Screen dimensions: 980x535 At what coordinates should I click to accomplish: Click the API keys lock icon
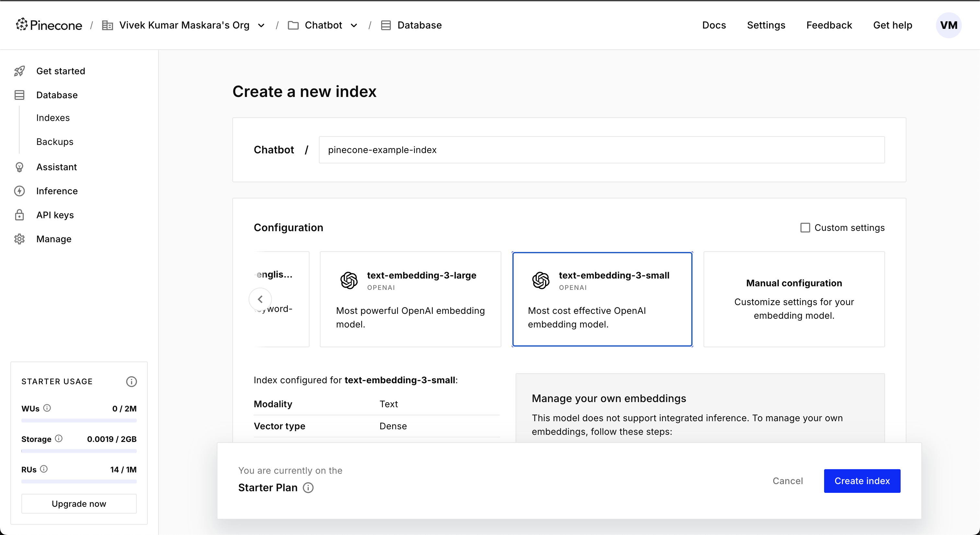point(19,215)
